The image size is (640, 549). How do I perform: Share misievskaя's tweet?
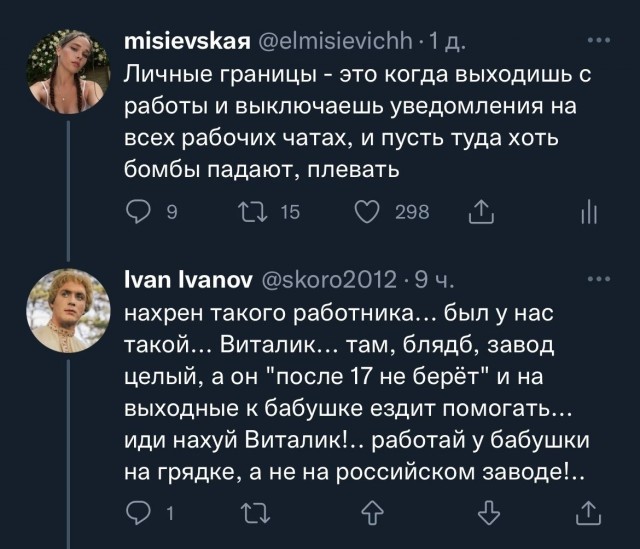click(480, 210)
